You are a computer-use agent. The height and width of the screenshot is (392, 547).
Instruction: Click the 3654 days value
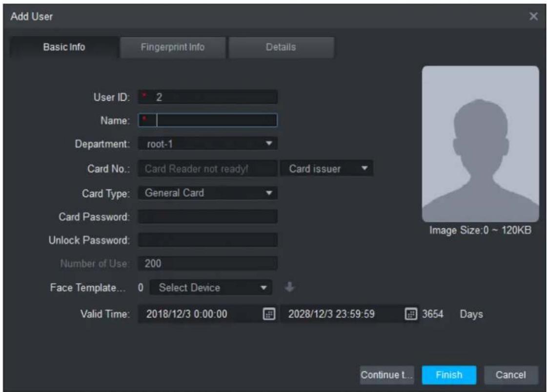(433, 314)
